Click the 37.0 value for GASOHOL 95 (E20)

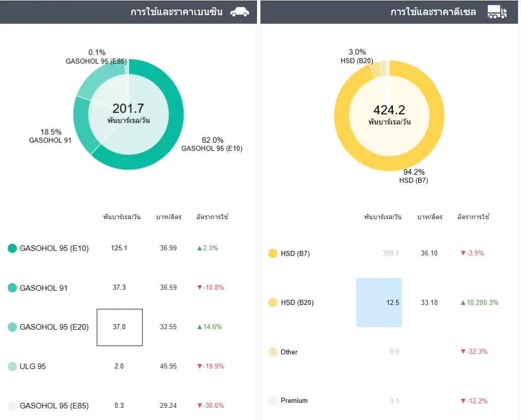pyautogui.click(x=120, y=327)
